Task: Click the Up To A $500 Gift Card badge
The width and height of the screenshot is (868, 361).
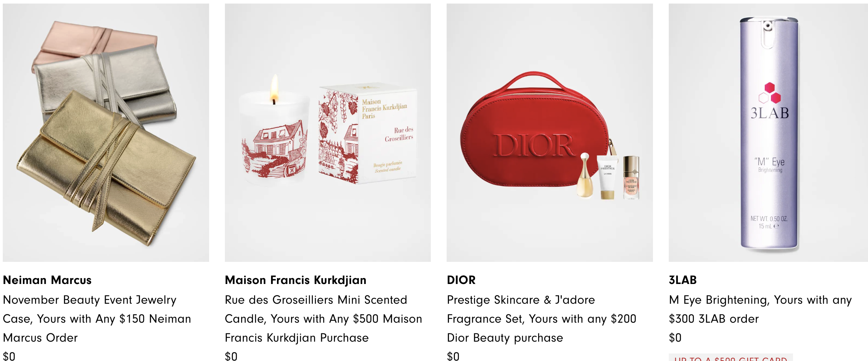Action: [731, 358]
